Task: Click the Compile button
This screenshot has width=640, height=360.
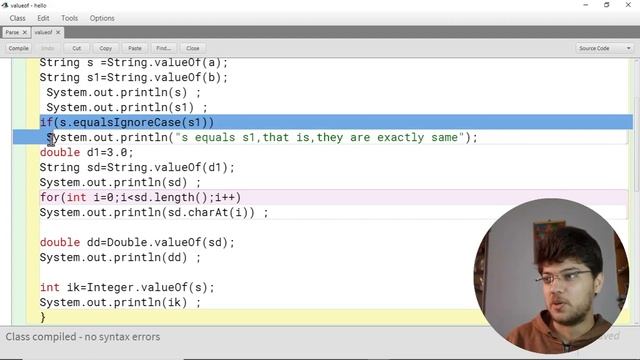Action: (x=18, y=48)
